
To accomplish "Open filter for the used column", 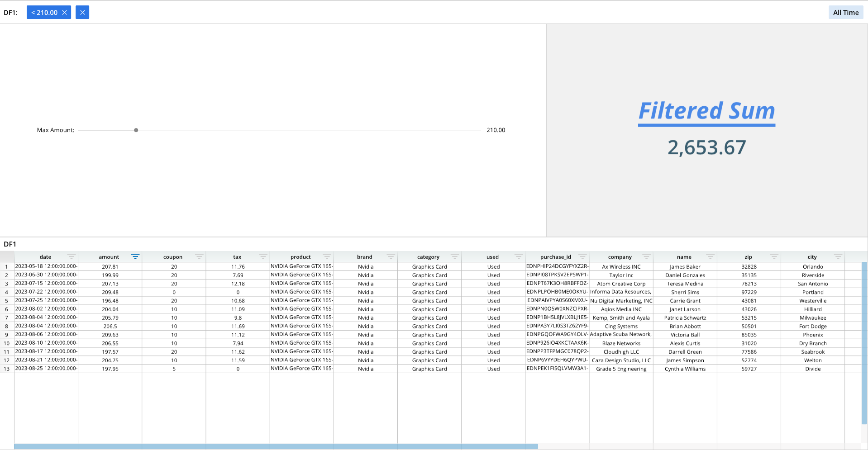I will pyautogui.click(x=518, y=257).
